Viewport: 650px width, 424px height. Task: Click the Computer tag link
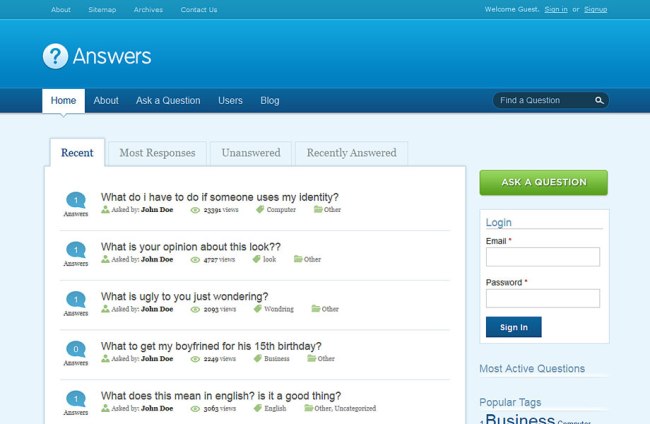click(x=281, y=210)
